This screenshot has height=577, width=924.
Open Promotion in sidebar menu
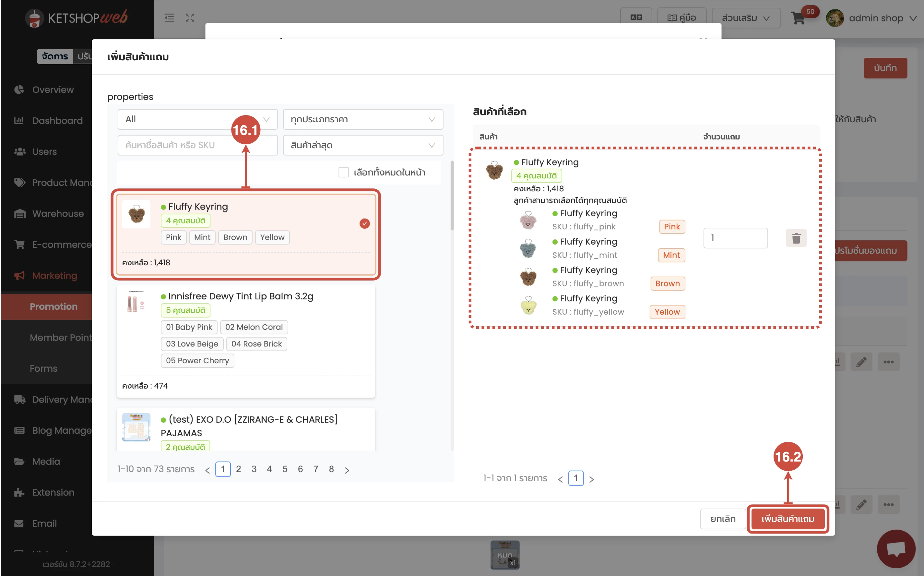tap(53, 307)
